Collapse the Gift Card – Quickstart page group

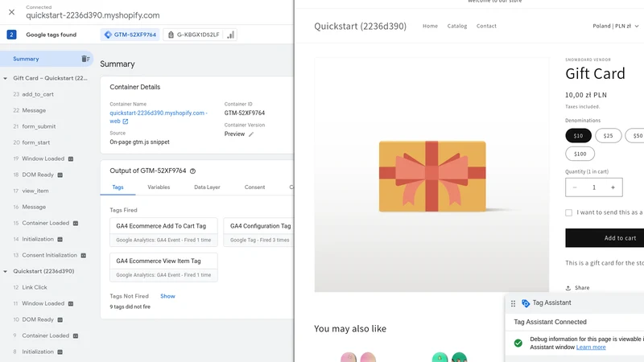coord(6,78)
